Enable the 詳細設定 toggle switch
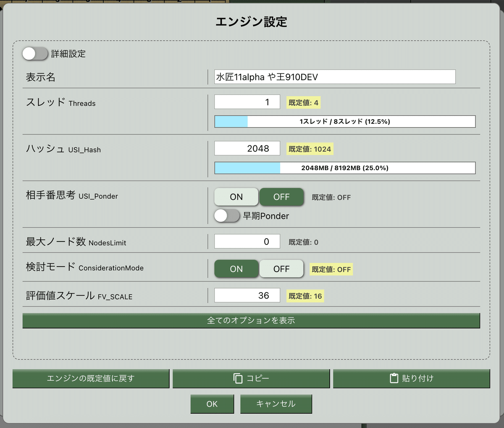The height and width of the screenshot is (428, 504). pyautogui.click(x=35, y=54)
